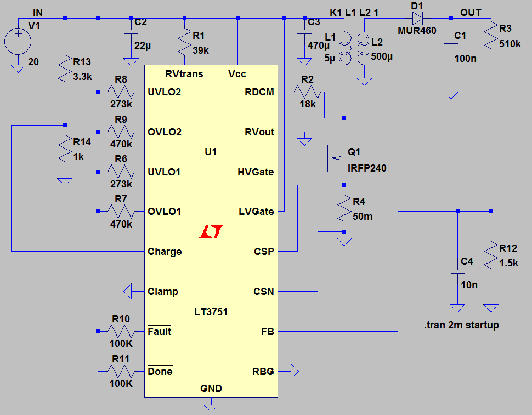Click the HVGate pin label

click(256, 172)
